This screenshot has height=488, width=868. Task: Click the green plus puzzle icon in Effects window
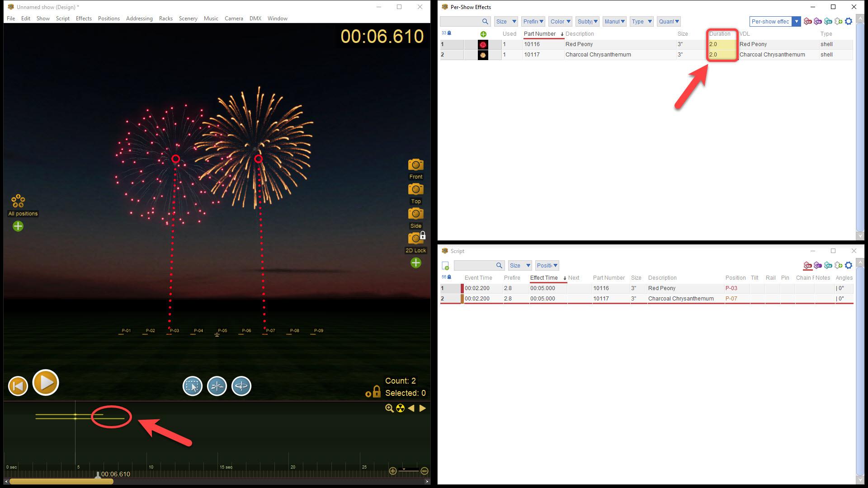[838, 21]
